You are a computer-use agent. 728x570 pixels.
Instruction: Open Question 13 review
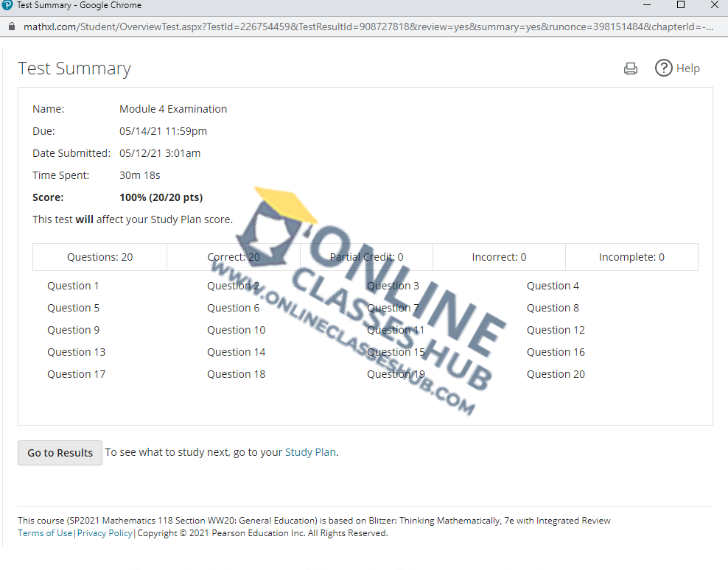point(76,352)
